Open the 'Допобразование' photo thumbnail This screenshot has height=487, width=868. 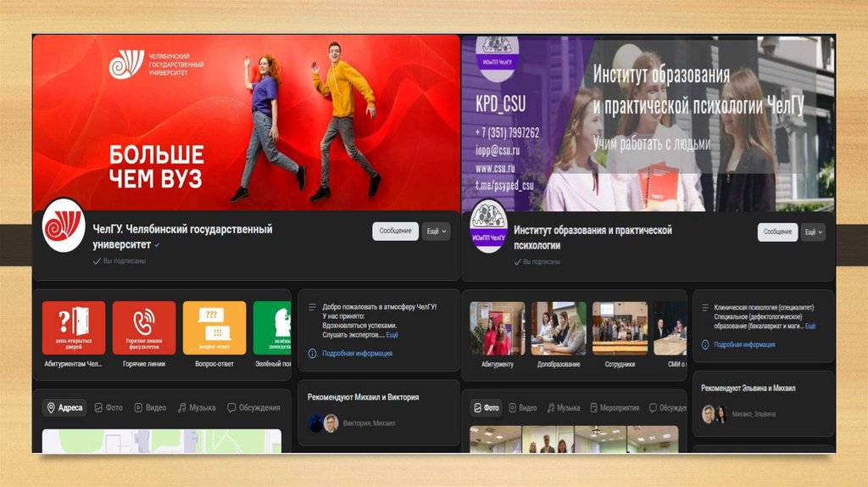coord(559,328)
